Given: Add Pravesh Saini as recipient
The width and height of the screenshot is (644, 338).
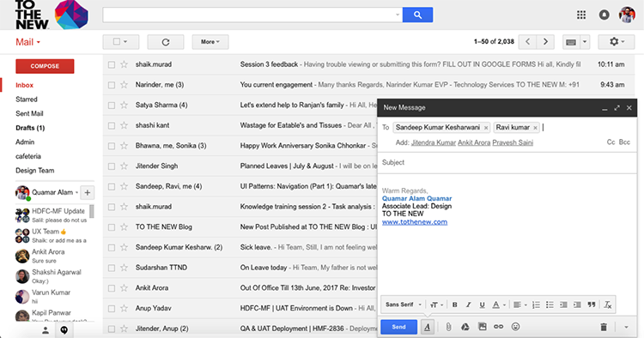Looking at the screenshot, I should coord(513,142).
